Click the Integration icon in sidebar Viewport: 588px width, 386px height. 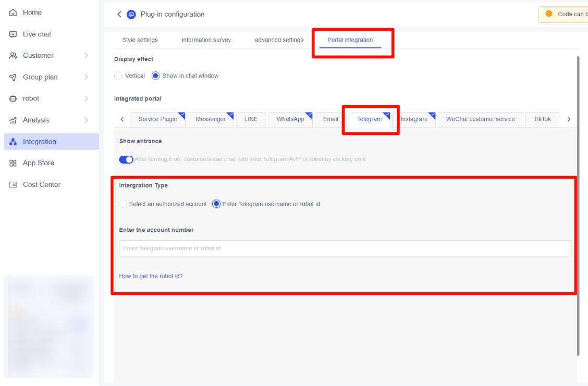coord(13,142)
